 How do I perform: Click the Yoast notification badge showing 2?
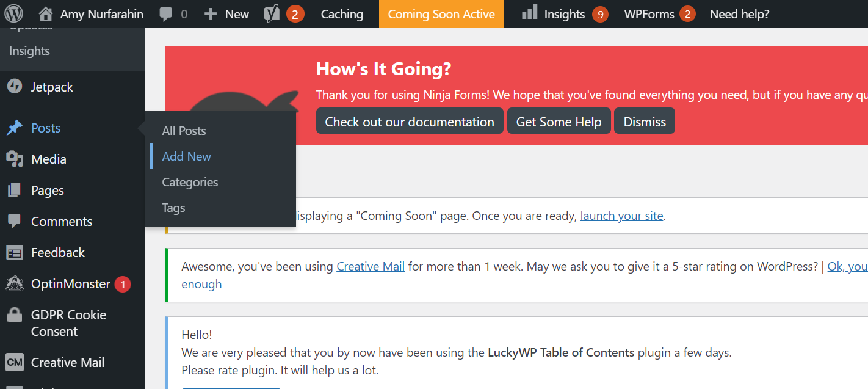point(295,14)
